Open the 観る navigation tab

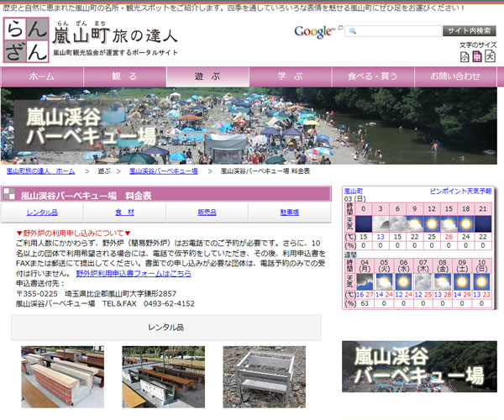(124, 76)
